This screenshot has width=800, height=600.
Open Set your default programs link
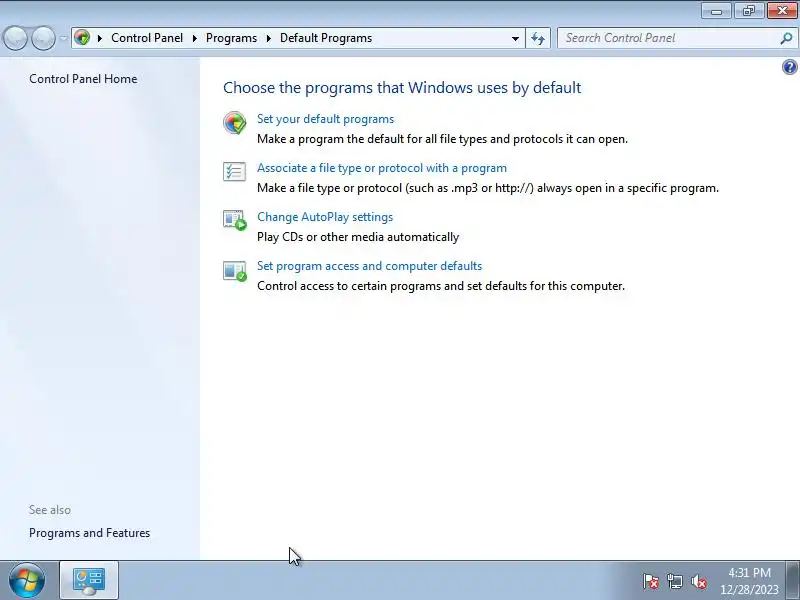326,119
